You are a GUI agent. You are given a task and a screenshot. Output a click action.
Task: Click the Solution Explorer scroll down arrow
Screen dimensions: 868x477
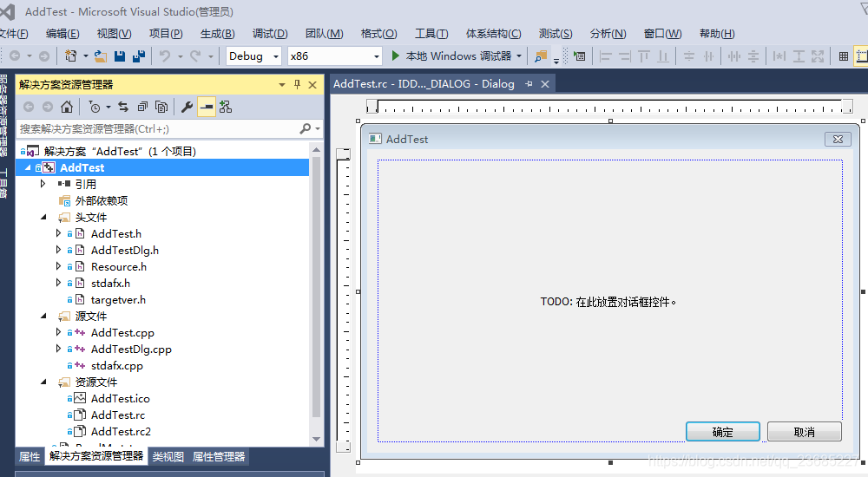click(x=316, y=440)
